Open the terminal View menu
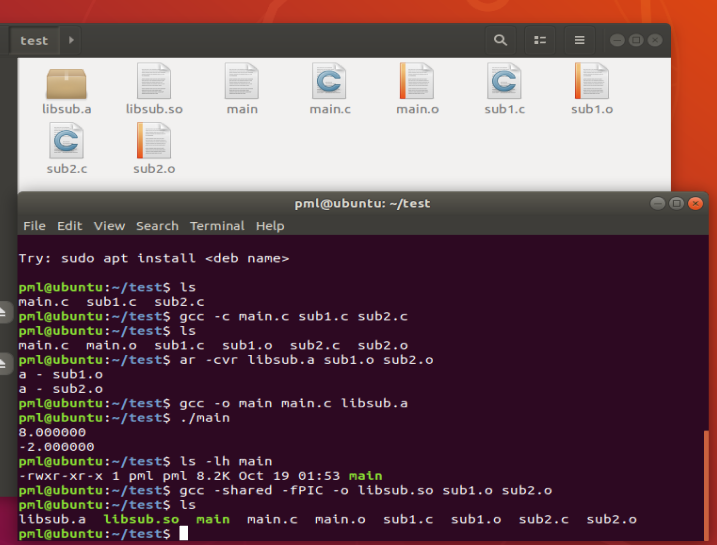The image size is (717, 545). (x=109, y=226)
